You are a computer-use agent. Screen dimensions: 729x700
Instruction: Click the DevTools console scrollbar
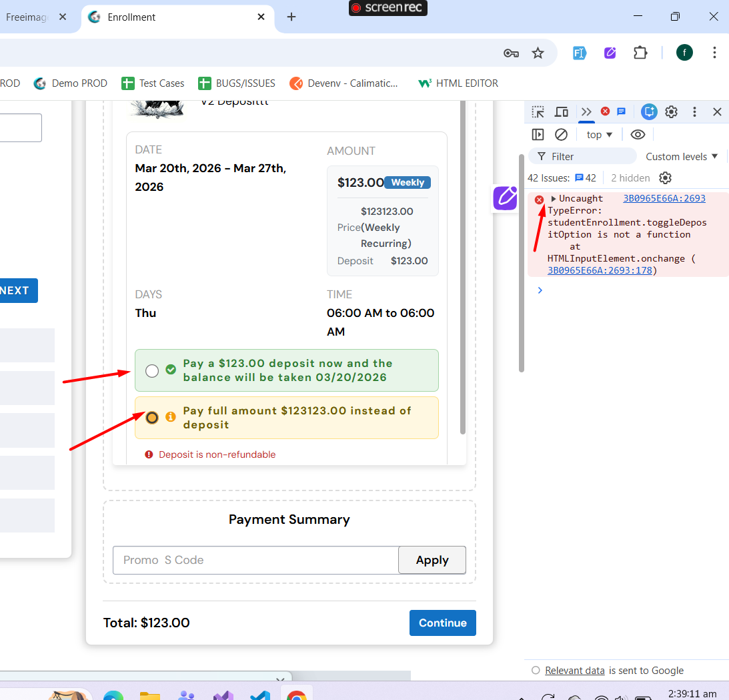[x=522, y=263]
